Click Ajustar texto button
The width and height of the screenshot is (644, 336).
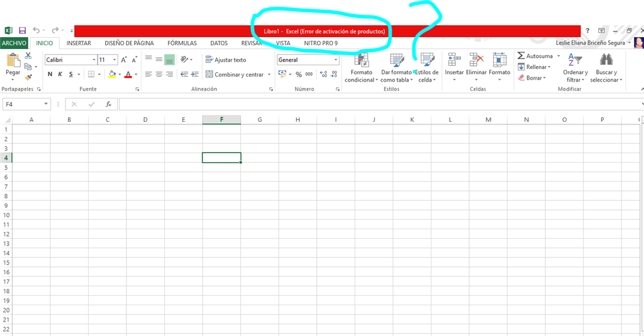pyautogui.click(x=226, y=60)
